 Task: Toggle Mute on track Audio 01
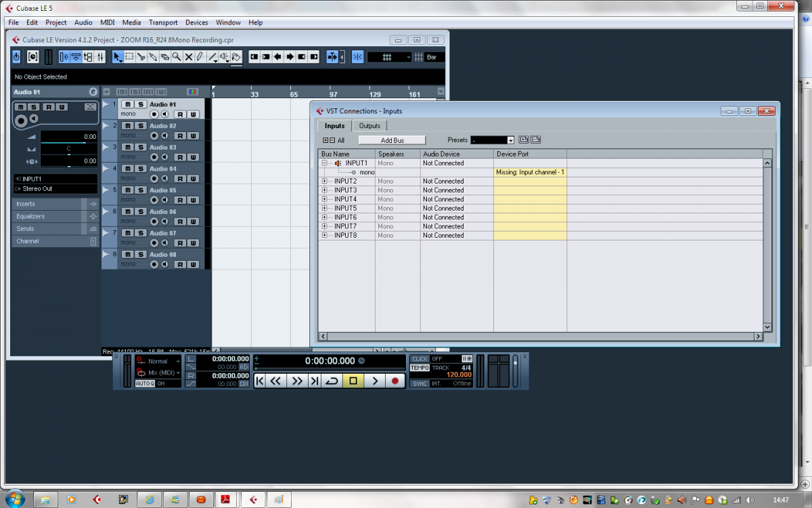tap(127, 104)
